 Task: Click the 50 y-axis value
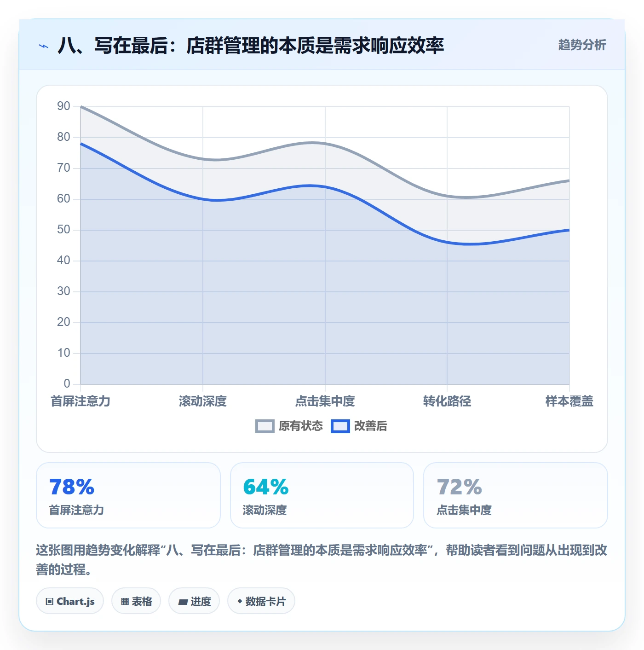point(63,230)
